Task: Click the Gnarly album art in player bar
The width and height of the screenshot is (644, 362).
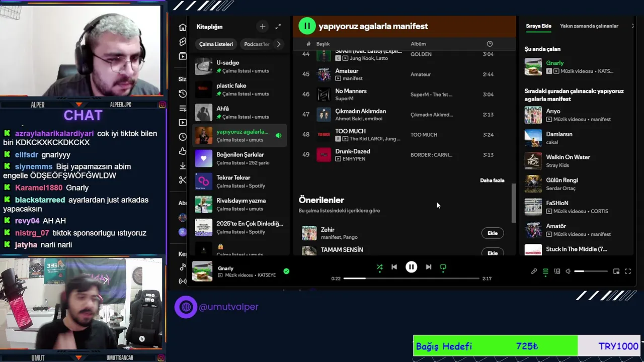Action: 202,271
